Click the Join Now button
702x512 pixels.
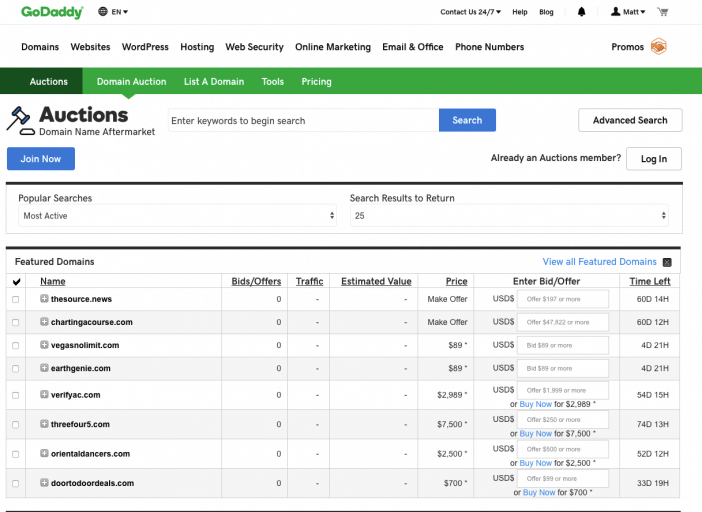coord(41,158)
